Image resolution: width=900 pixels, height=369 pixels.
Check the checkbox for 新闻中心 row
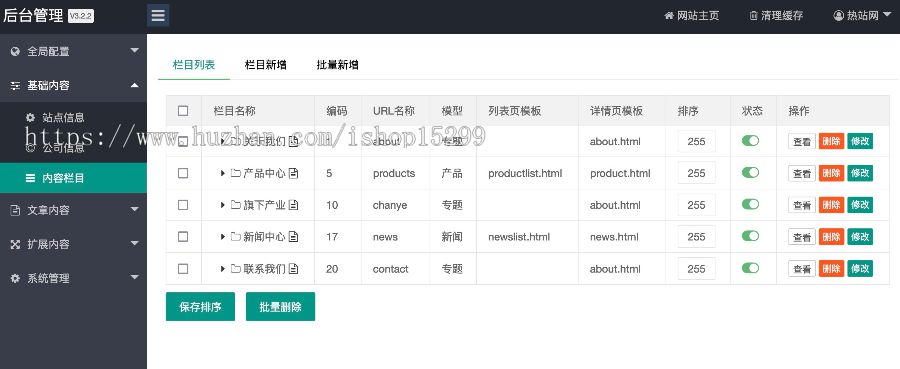pyautogui.click(x=183, y=236)
